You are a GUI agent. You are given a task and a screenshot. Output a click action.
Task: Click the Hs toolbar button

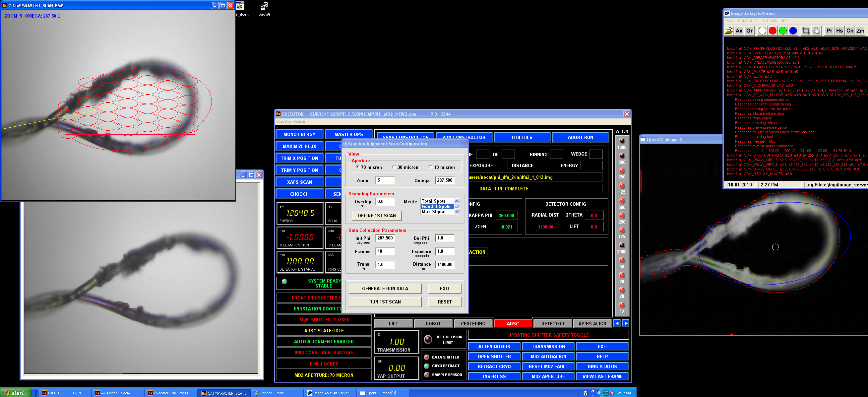pos(839,31)
